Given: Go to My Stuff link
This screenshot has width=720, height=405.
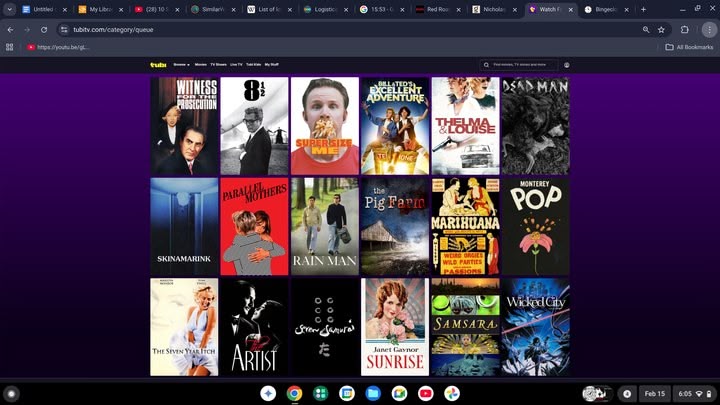Looking at the screenshot, I should tap(272, 64).
